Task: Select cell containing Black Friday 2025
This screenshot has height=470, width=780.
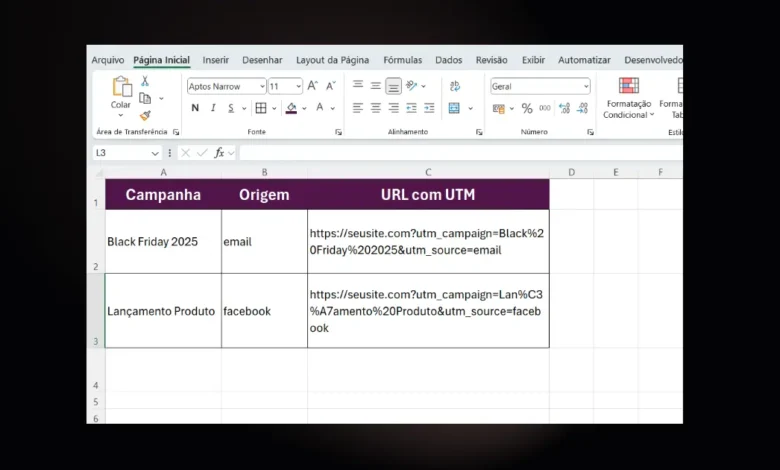Action: 163,241
